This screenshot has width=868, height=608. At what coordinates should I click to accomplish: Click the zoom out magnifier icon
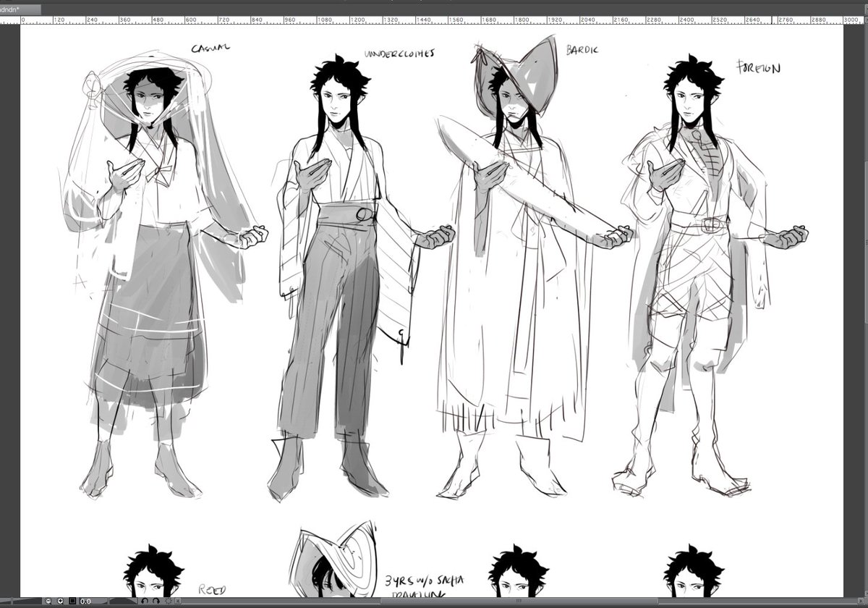48,601
